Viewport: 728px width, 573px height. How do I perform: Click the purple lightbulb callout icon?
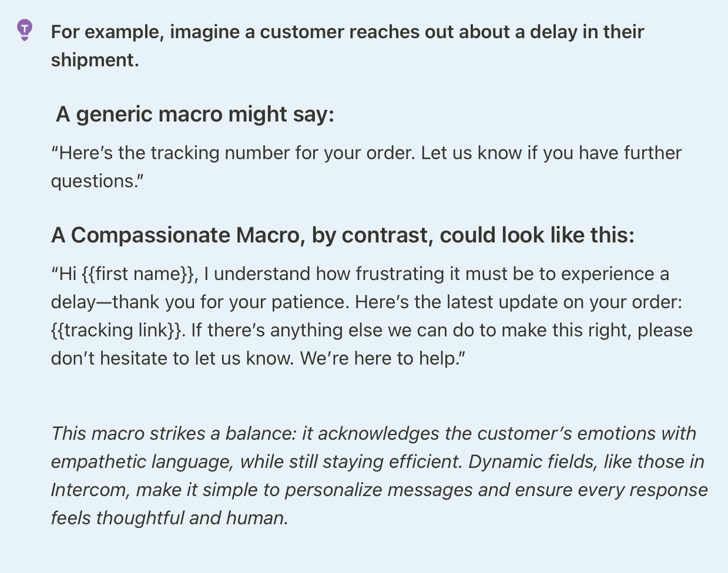[x=25, y=29]
